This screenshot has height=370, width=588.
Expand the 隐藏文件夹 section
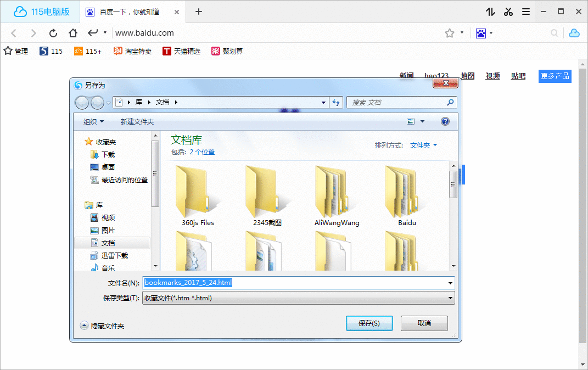(102, 326)
